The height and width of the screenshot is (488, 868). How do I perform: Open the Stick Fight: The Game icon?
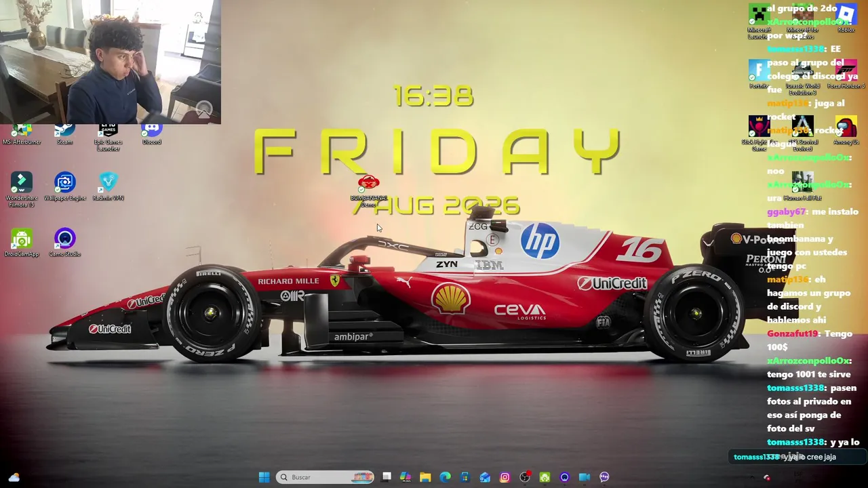click(x=759, y=134)
